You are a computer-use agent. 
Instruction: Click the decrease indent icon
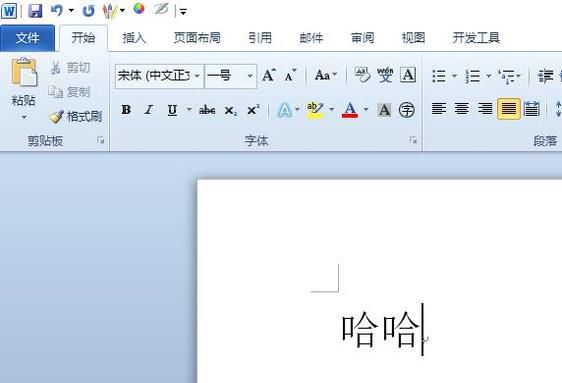pyautogui.click(x=545, y=76)
